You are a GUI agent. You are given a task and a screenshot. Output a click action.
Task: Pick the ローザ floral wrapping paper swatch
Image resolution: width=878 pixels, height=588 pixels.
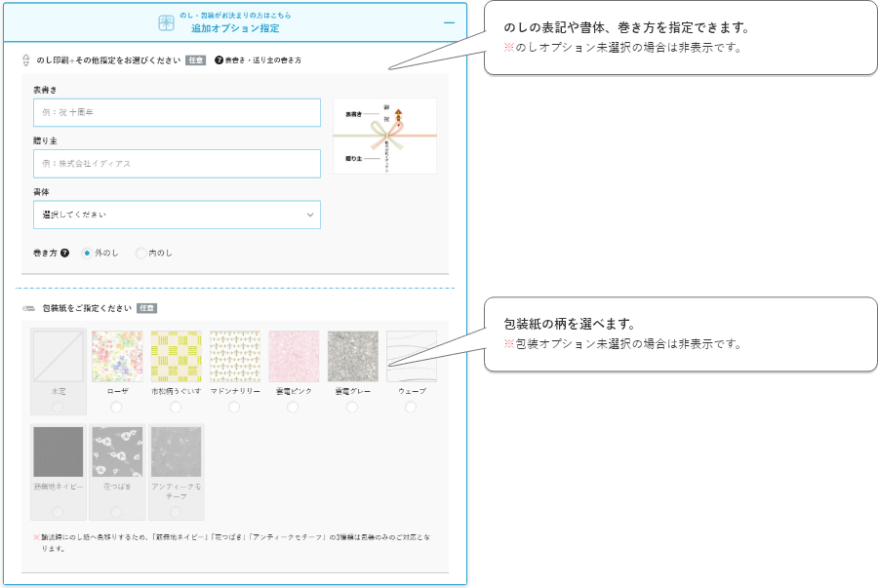[x=117, y=356]
